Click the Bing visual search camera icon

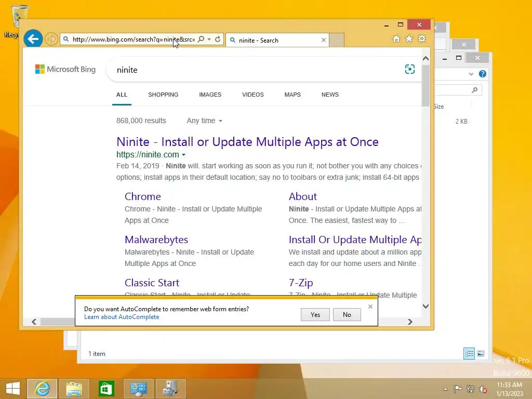(410, 69)
